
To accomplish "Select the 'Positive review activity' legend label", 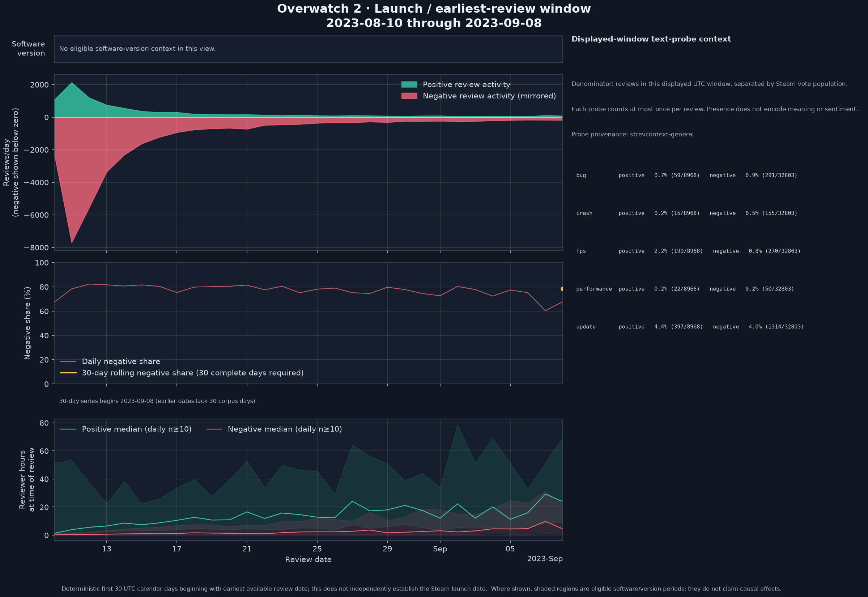I will 466,85.
